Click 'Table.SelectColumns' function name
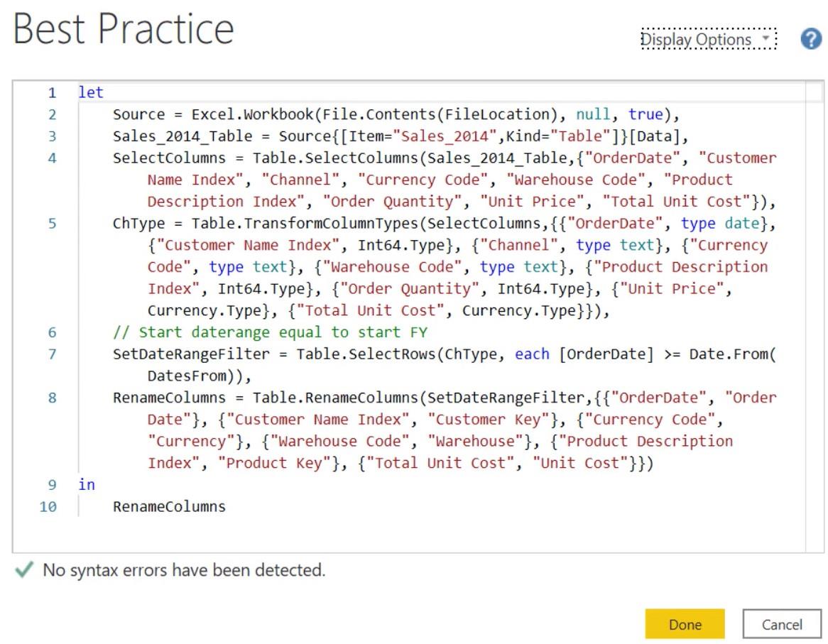This screenshot has width=828, height=644. (334, 158)
